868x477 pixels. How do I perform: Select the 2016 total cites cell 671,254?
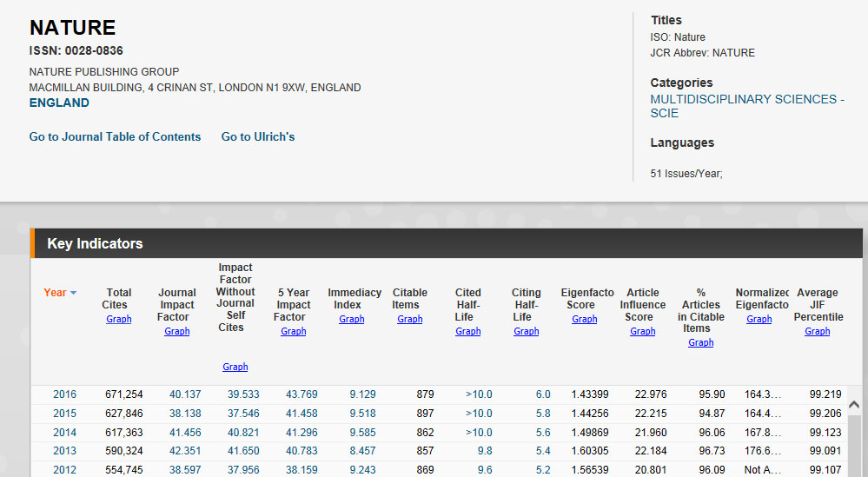124,394
